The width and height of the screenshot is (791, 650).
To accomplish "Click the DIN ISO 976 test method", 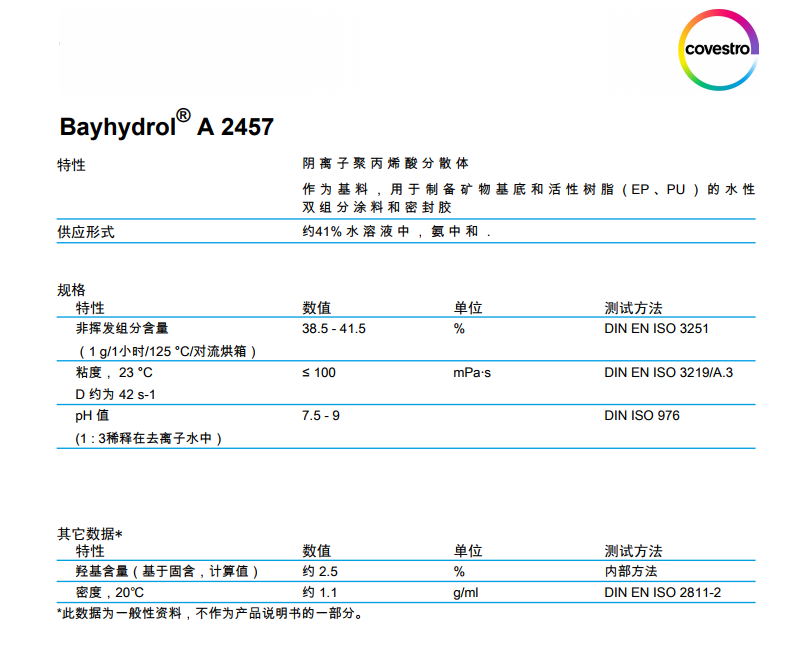I will pos(641,415).
